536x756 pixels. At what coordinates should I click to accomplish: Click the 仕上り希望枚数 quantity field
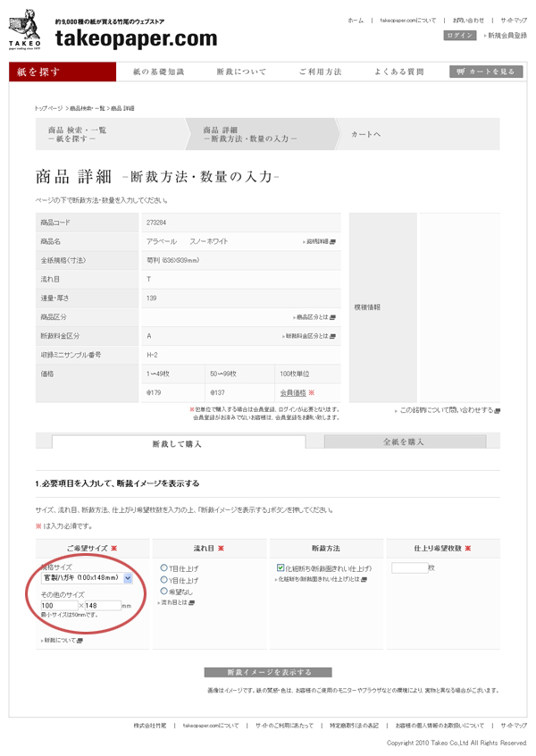[408, 567]
